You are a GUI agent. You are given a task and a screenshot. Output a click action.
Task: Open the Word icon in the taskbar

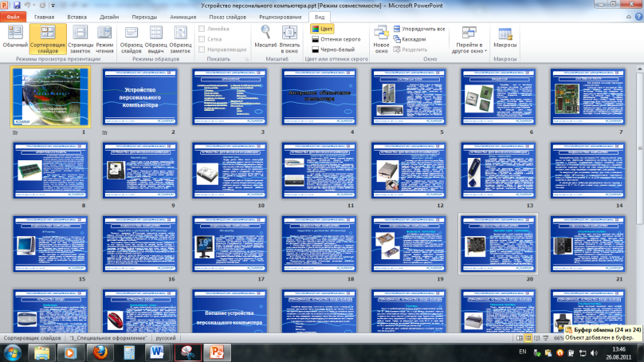coord(157,352)
